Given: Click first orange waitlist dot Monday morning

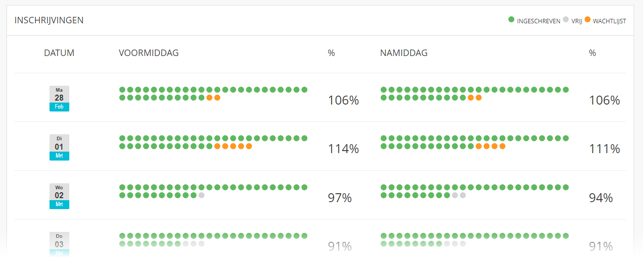Looking at the screenshot, I should coord(209,98).
